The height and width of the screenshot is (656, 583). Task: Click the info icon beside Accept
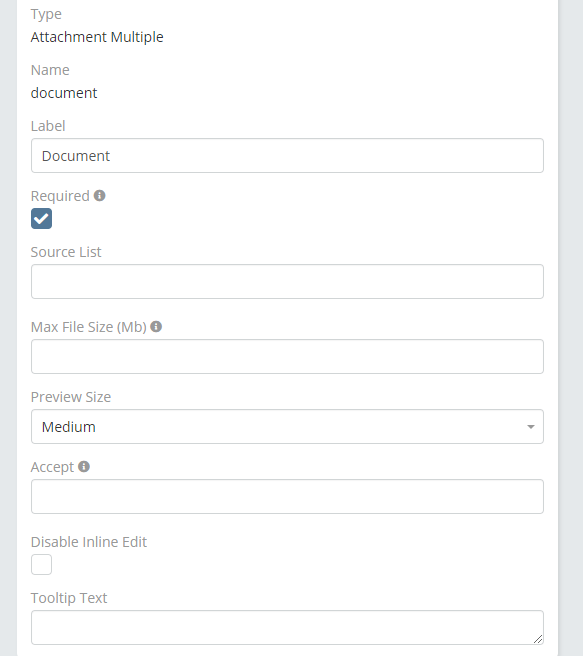pyautogui.click(x=84, y=466)
